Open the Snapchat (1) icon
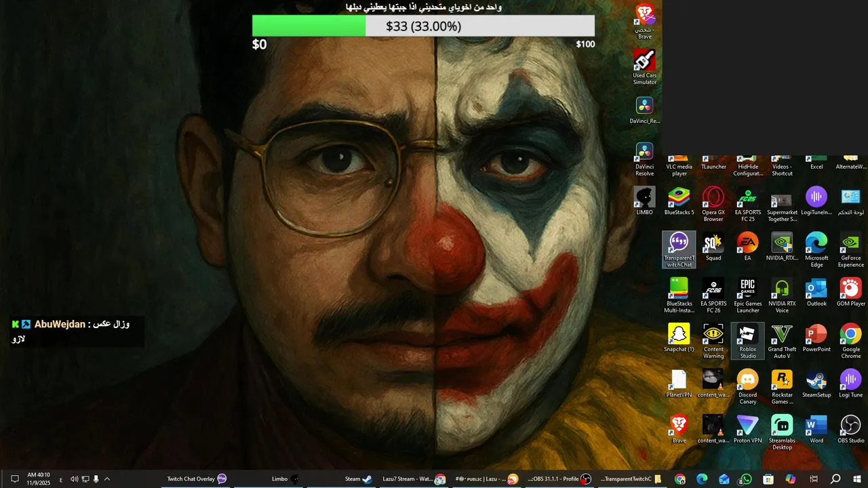Screen dimensions: 868x488 pyautogui.click(x=679, y=338)
